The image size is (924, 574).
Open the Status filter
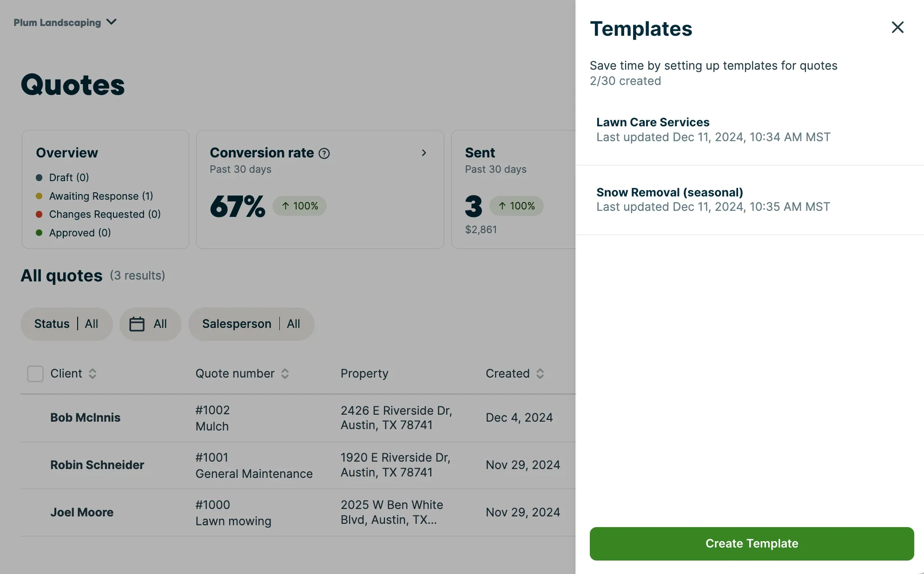[x=66, y=324]
